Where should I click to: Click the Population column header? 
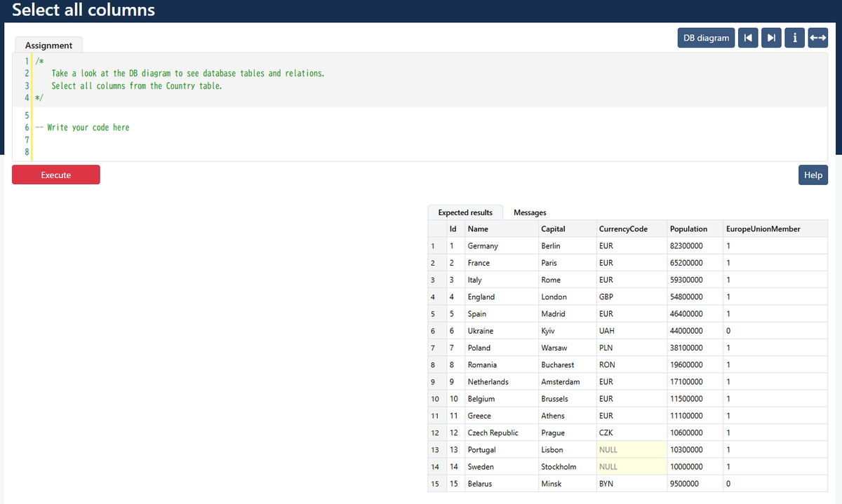(x=695, y=229)
